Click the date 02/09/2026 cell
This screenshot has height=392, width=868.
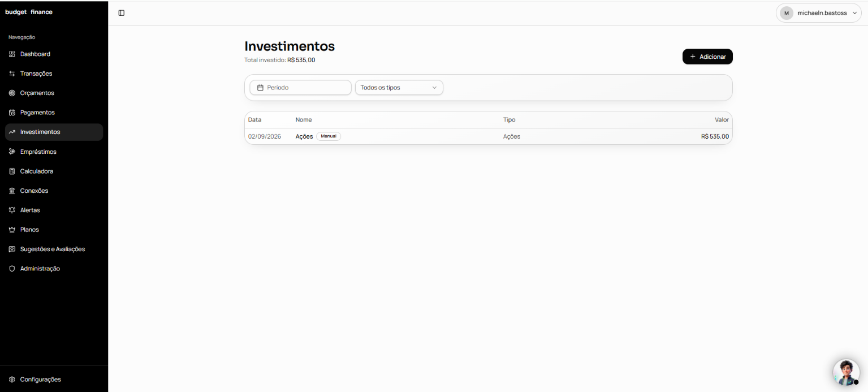click(x=265, y=136)
